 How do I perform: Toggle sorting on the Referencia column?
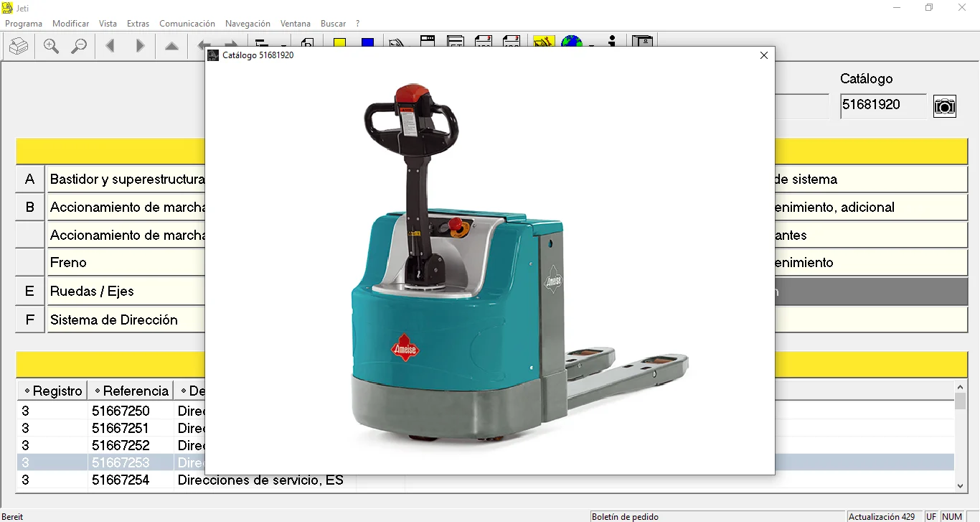pos(130,391)
